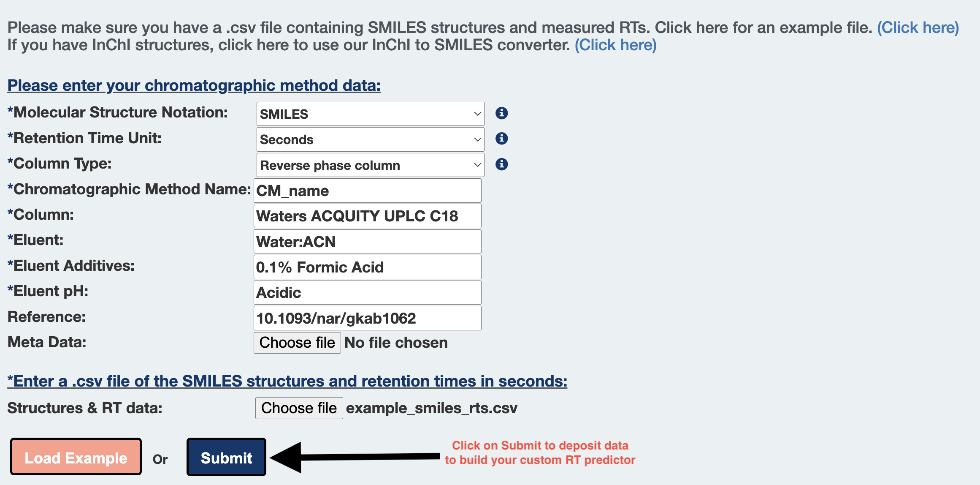Click info icon beside Retention Time Unit

tap(501, 139)
